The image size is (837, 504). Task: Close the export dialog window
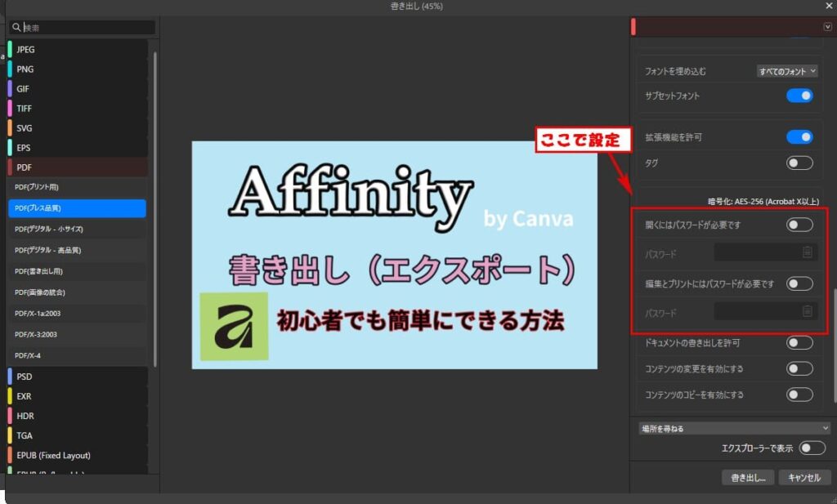tap(829, 6)
